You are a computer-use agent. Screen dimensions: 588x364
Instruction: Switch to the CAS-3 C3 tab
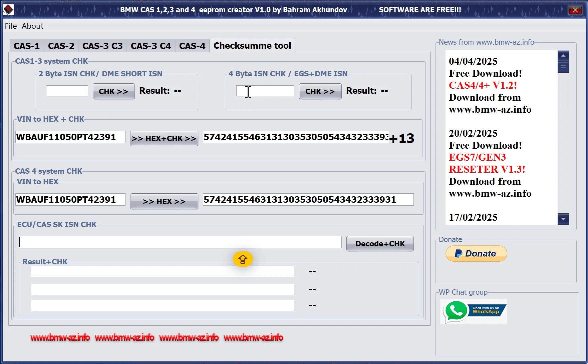pos(102,46)
